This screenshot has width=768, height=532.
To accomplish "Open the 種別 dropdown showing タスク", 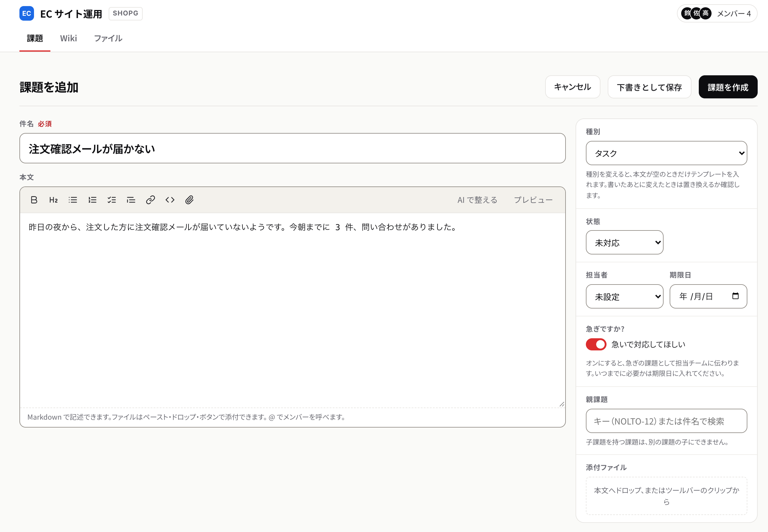I will pos(666,153).
